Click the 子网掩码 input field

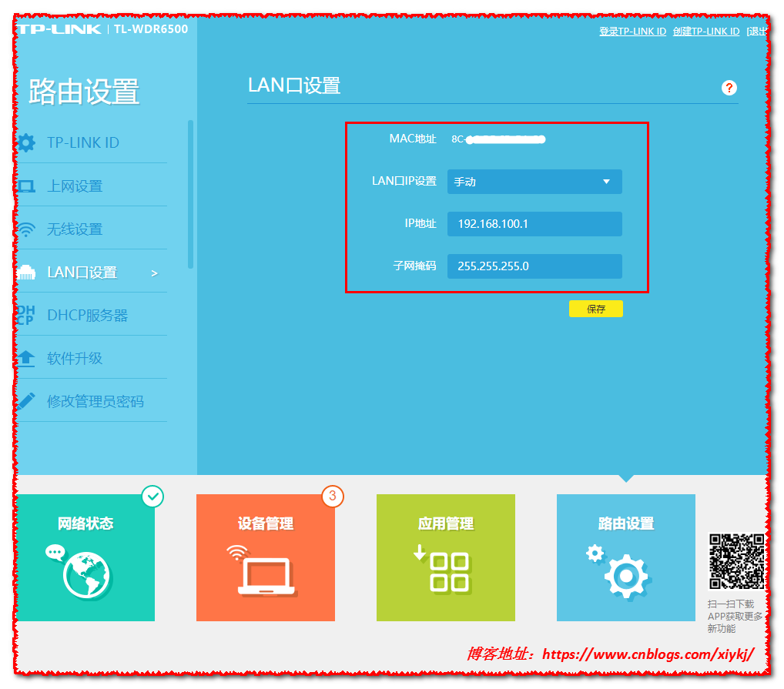coord(534,266)
